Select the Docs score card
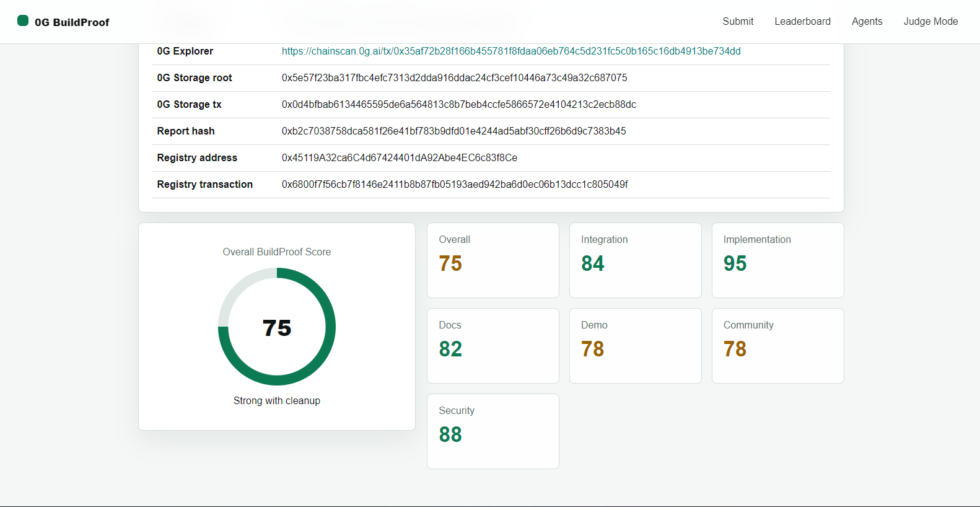Screen dimensions: 980x507 pyautogui.click(x=492, y=346)
